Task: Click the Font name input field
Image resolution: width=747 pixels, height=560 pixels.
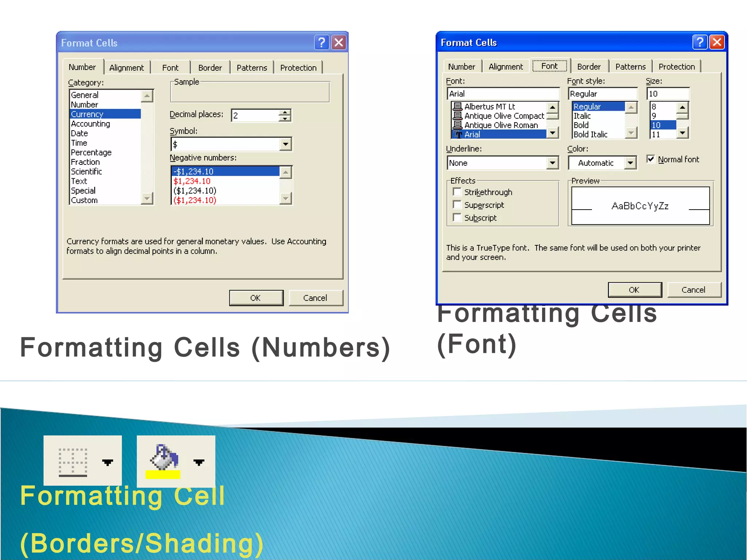Action: click(503, 94)
